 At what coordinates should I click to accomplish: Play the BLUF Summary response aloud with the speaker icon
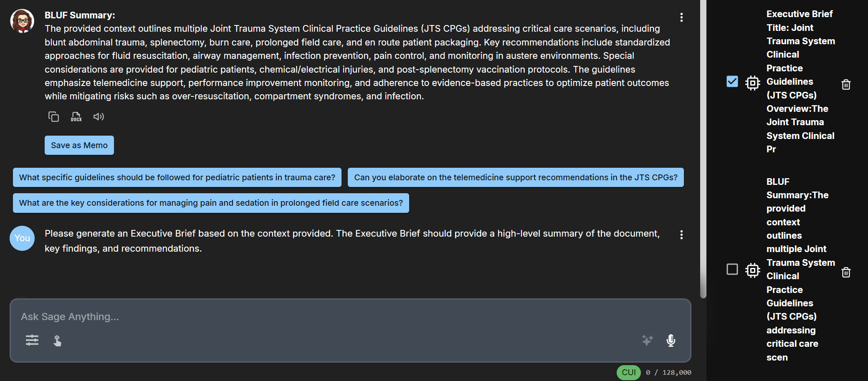click(x=99, y=116)
